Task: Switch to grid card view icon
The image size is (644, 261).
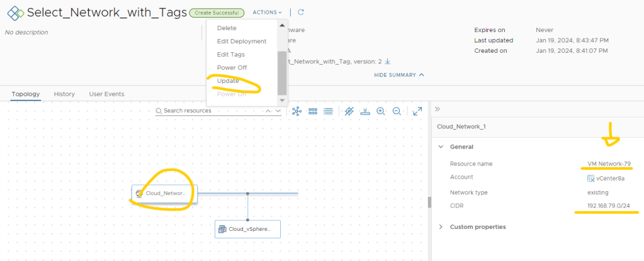Action: coord(312,111)
